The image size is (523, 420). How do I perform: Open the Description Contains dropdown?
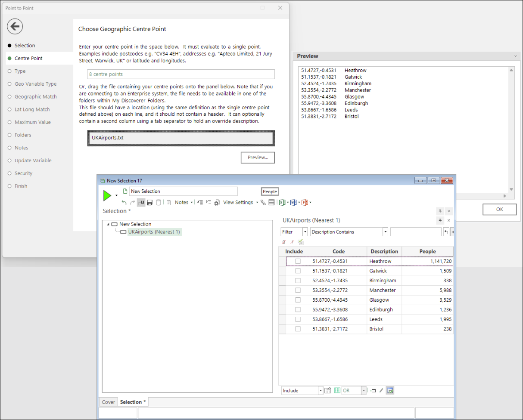pyautogui.click(x=385, y=232)
